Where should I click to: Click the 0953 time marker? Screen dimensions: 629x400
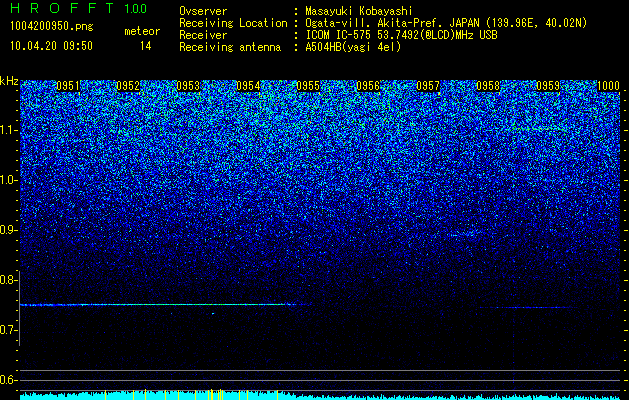188,86
